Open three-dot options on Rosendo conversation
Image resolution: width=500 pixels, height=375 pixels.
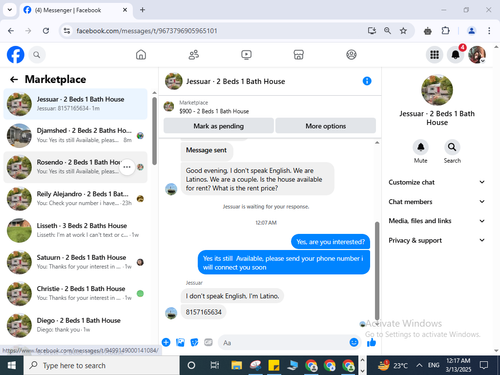127,167
